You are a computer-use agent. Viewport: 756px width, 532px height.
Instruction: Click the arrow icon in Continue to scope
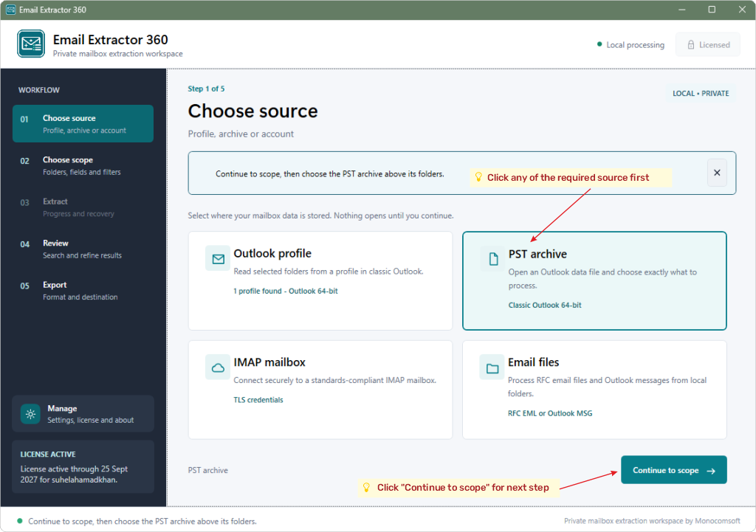click(711, 471)
